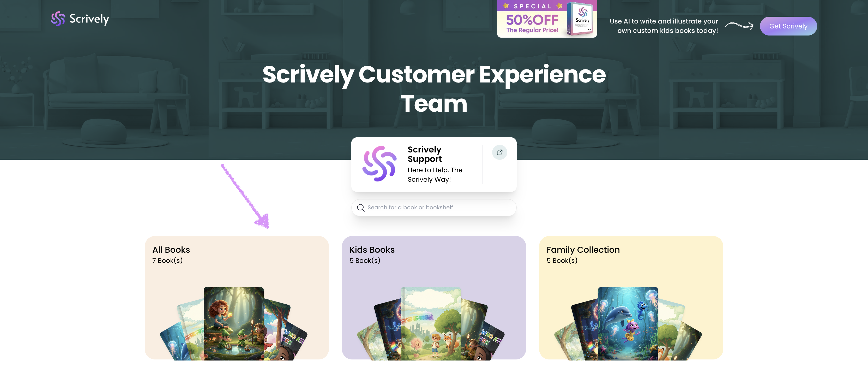The height and width of the screenshot is (390, 868).
Task: Click the Scrively wordmark in the header
Action: pos(89,19)
